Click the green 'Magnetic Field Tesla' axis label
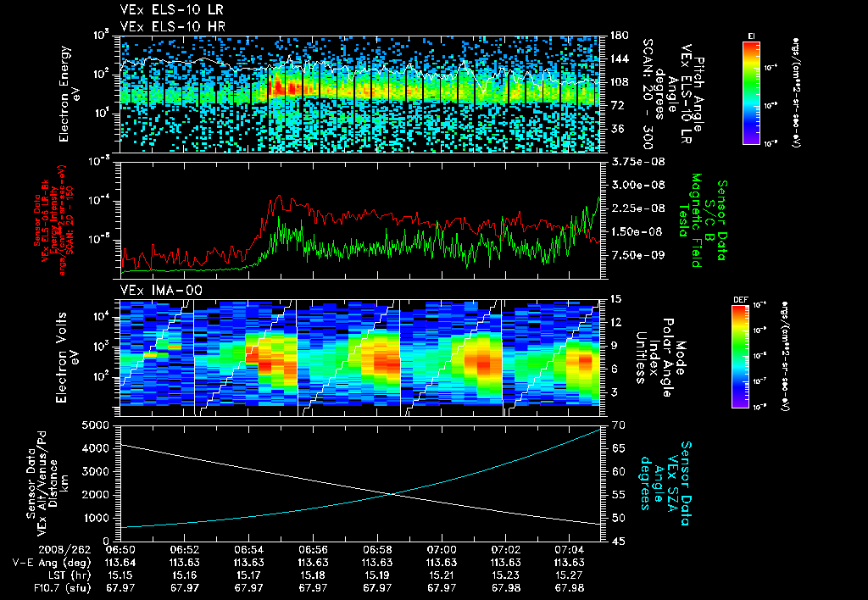The width and height of the screenshot is (868, 600). (x=690, y=220)
